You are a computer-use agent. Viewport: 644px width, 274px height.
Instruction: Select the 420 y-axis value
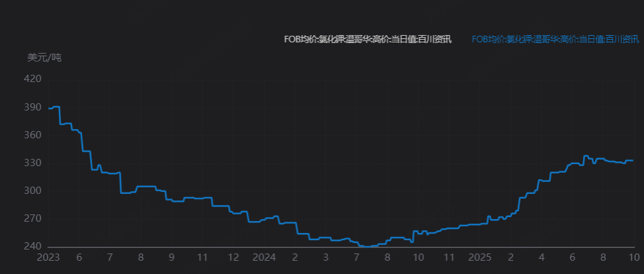pyautogui.click(x=34, y=79)
